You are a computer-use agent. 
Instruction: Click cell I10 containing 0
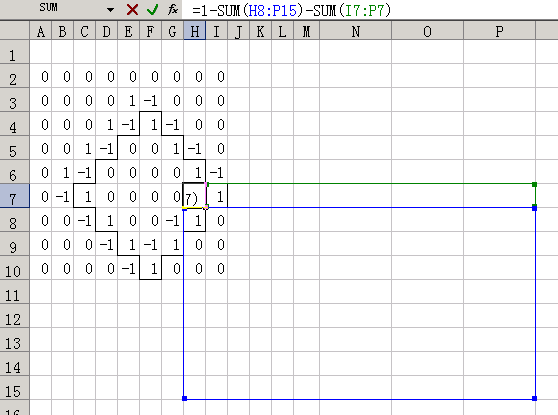(x=216, y=268)
